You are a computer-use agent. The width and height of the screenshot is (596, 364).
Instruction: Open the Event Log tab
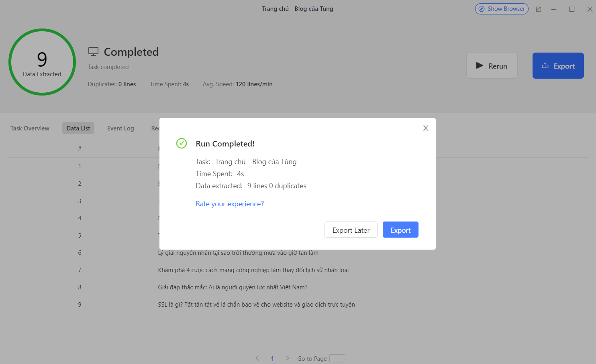[120, 128]
